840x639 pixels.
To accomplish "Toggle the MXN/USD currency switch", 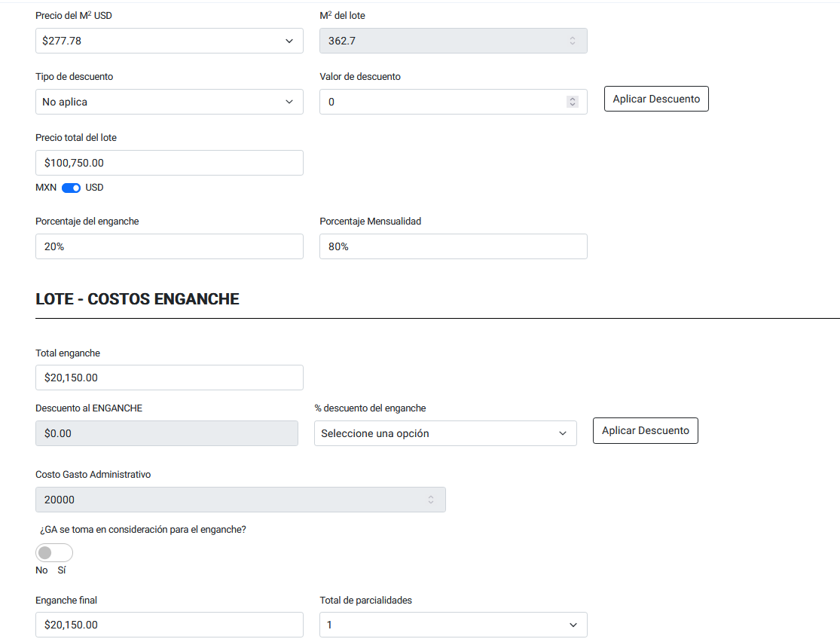I will point(71,188).
